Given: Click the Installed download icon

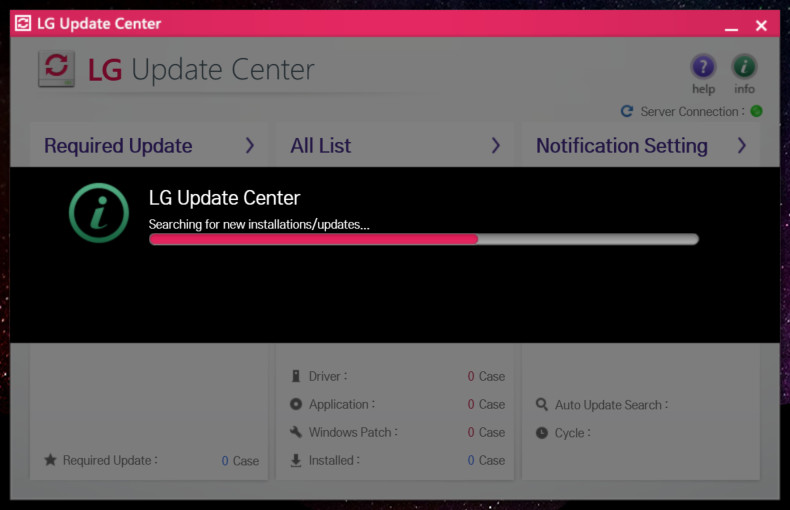Looking at the screenshot, I should tap(296, 460).
